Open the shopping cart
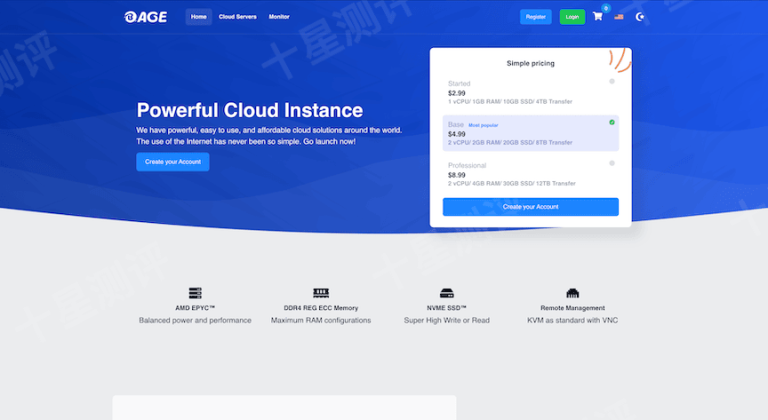 point(598,16)
